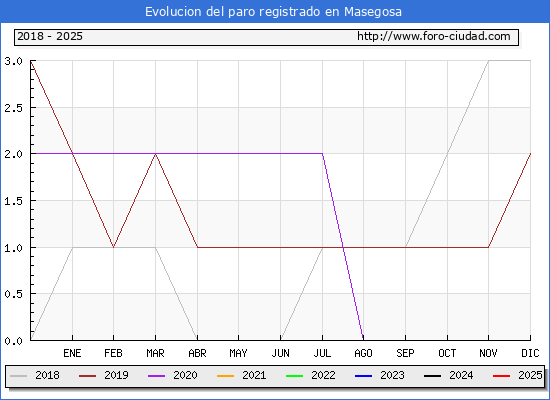The width and height of the screenshot is (550, 400).
Task: Click the '2022' legend label
Action: pyautogui.click(x=323, y=375)
